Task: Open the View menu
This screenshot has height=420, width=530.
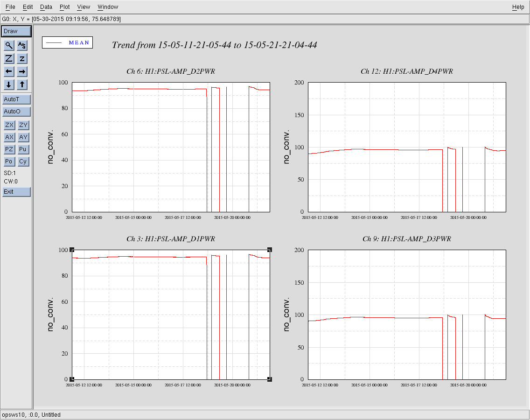Action: click(84, 7)
